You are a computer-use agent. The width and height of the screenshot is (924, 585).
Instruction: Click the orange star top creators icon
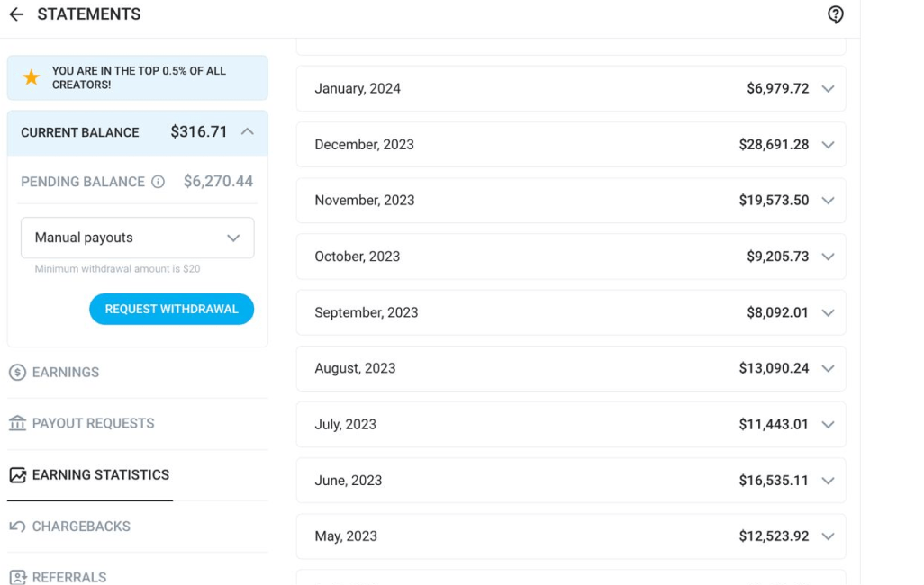click(x=32, y=77)
